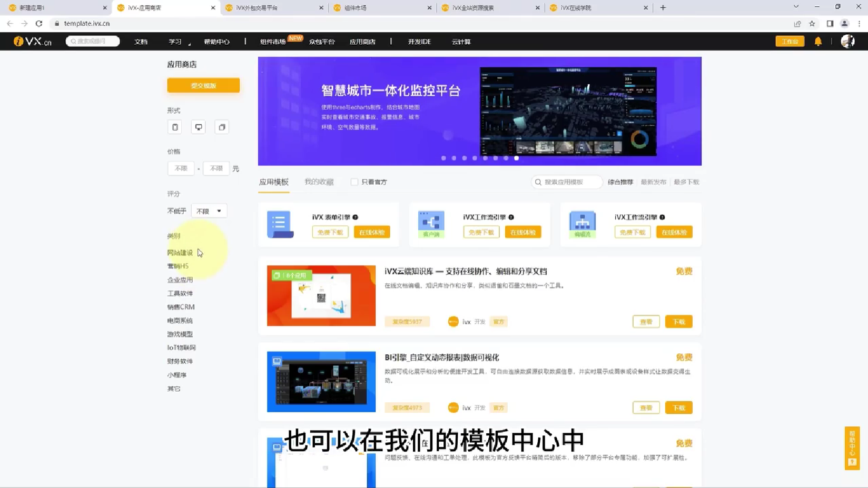Open the iVX云端知识库 thumbnail image

[321, 296]
